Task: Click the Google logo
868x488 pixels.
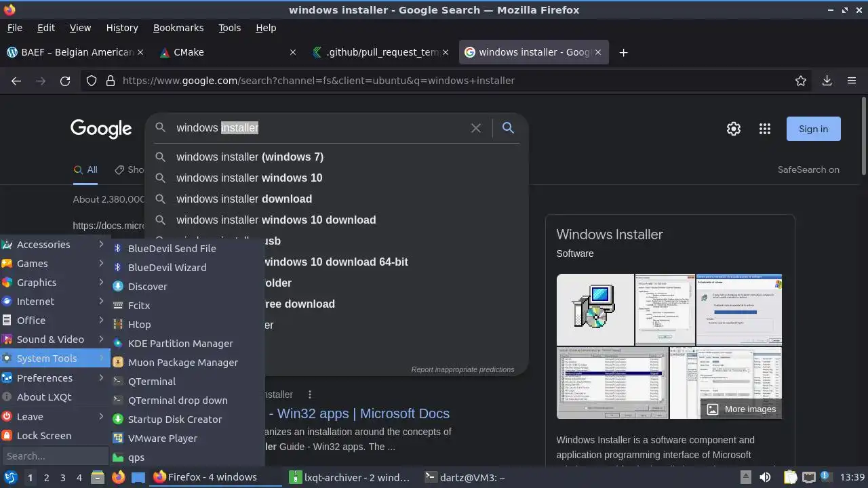Action: (101, 129)
